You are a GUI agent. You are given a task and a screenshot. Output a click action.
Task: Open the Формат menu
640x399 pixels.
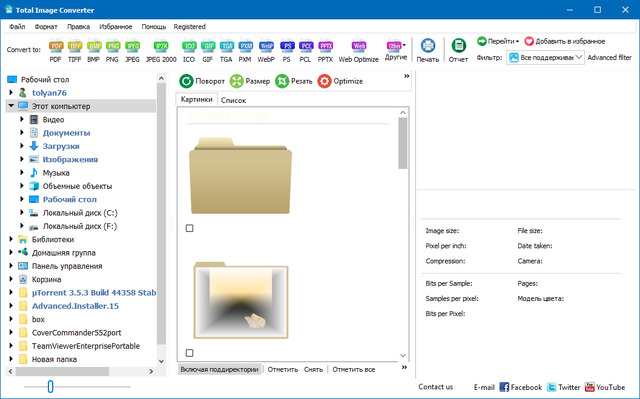tap(46, 27)
